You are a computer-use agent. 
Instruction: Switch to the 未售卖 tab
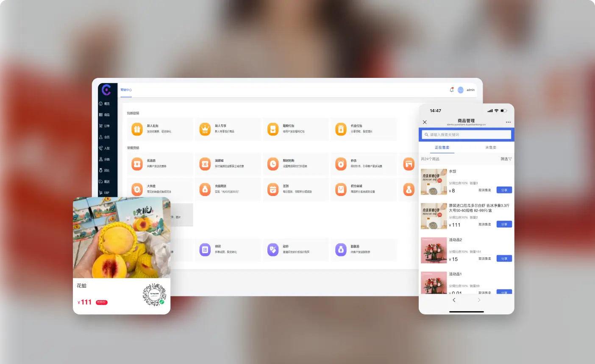click(490, 148)
